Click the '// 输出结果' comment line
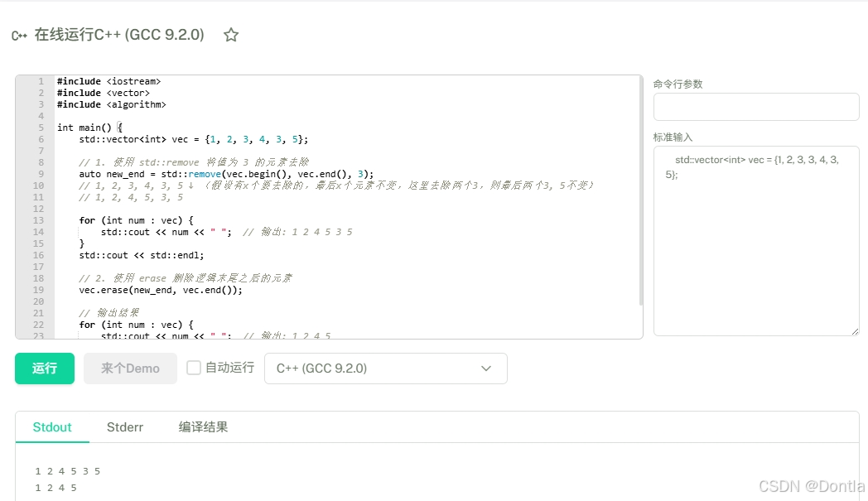The height and width of the screenshot is (501, 868). [x=108, y=313]
